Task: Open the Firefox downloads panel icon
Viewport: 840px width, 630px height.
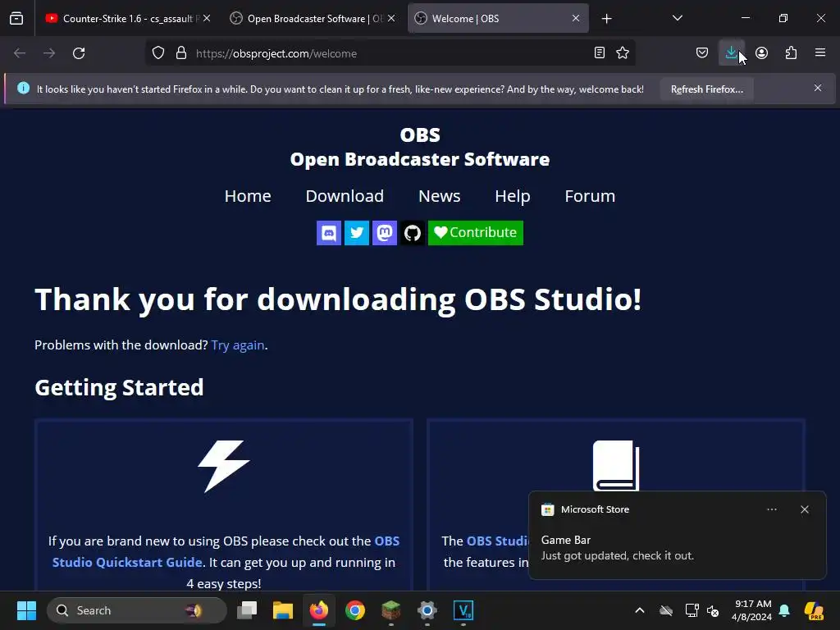Action: click(731, 53)
